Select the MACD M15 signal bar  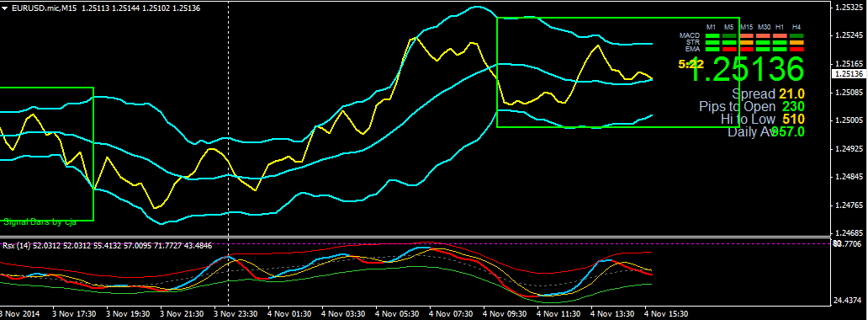click(747, 35)
